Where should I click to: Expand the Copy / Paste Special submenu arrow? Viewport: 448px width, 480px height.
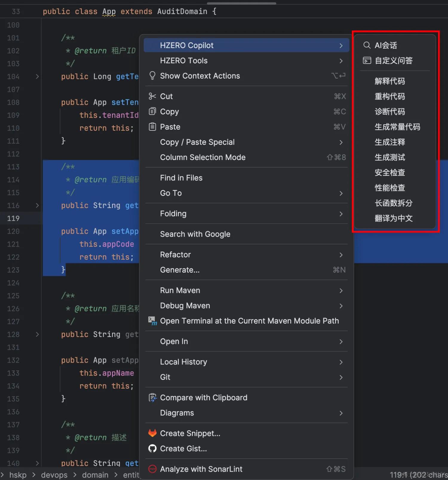click(x=341, y=142)
